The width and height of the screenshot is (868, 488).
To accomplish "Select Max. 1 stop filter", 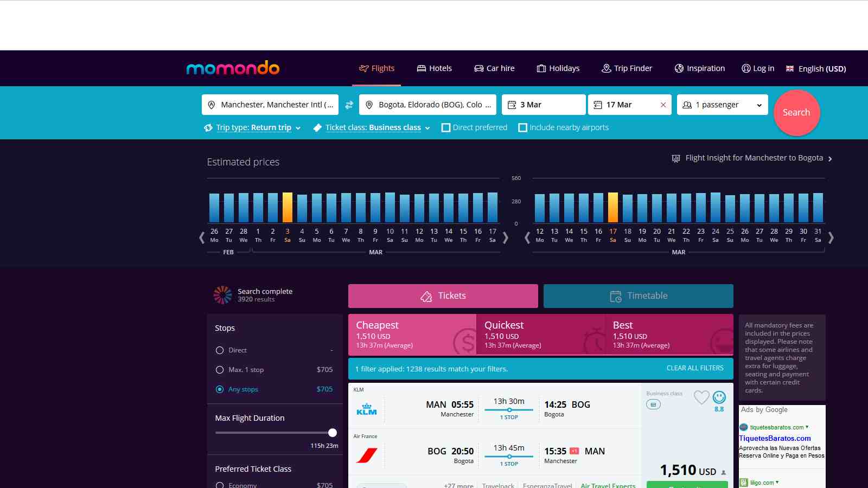I will click(x=220, y=370).
